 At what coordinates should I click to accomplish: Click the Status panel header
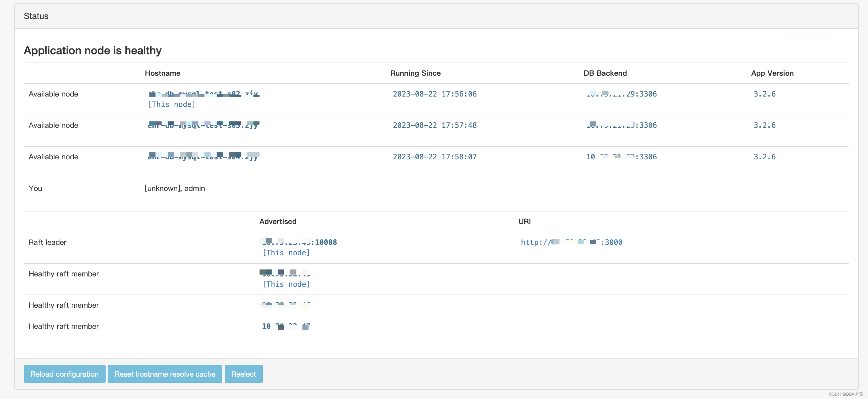36,16
